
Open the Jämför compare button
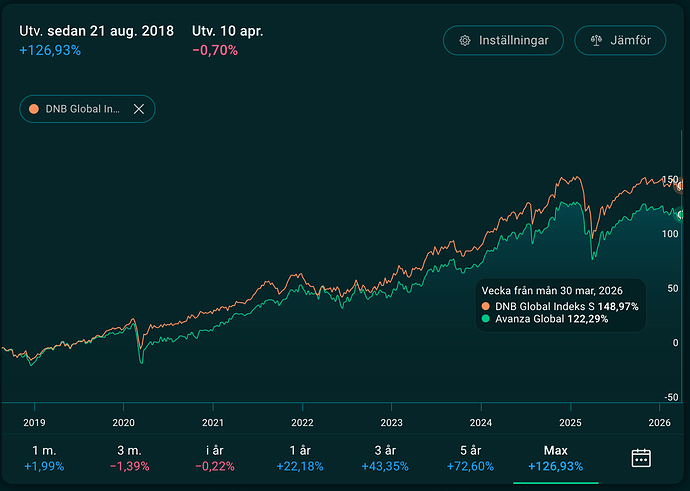point(620,40)
